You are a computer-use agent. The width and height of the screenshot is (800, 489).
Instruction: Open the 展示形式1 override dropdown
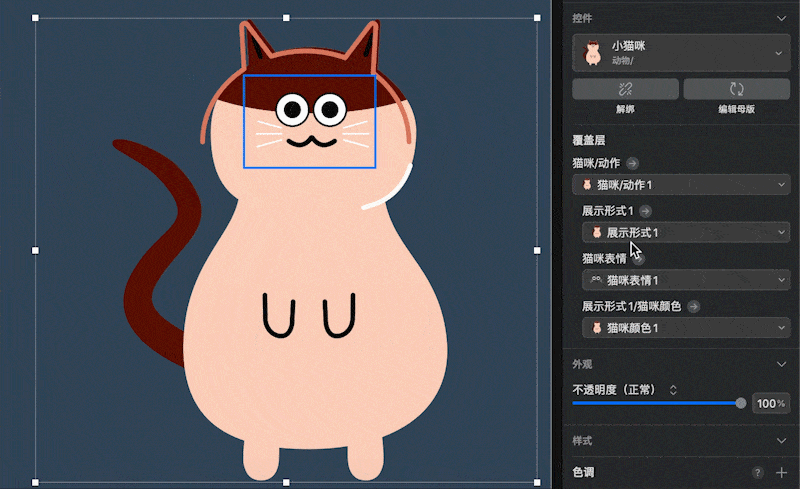click(x=686, y=232)
